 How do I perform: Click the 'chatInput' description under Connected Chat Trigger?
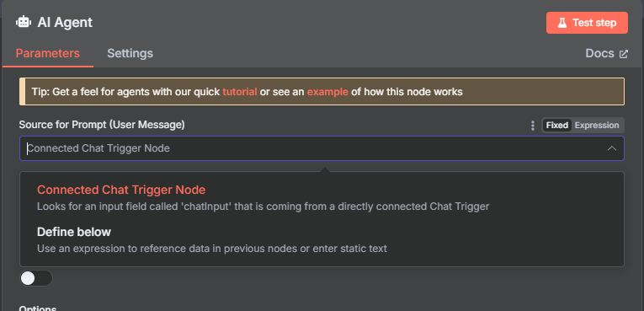point(263,206)
